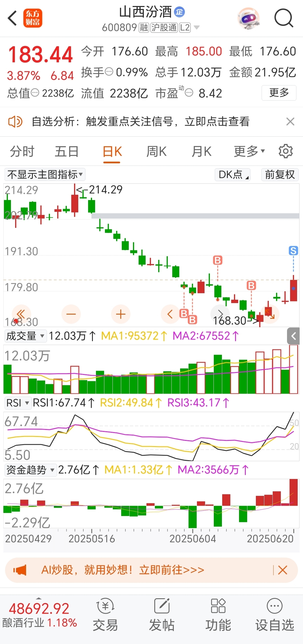Screen dimensions: 303x644
Task: Tap the megaphone icon in promo banner
Action: 20,570
